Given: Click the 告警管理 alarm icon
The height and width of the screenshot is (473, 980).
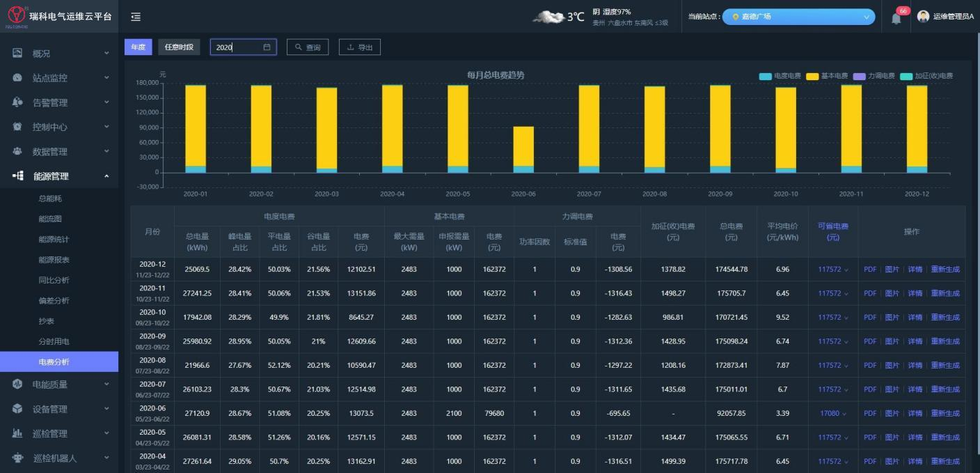Looking at the screenshot, I should click(17, 102).
